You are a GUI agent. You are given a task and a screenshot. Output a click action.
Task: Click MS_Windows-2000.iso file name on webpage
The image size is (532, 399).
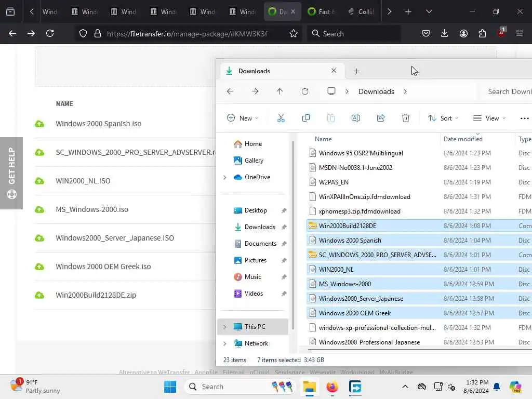click(x=92, y=209)
